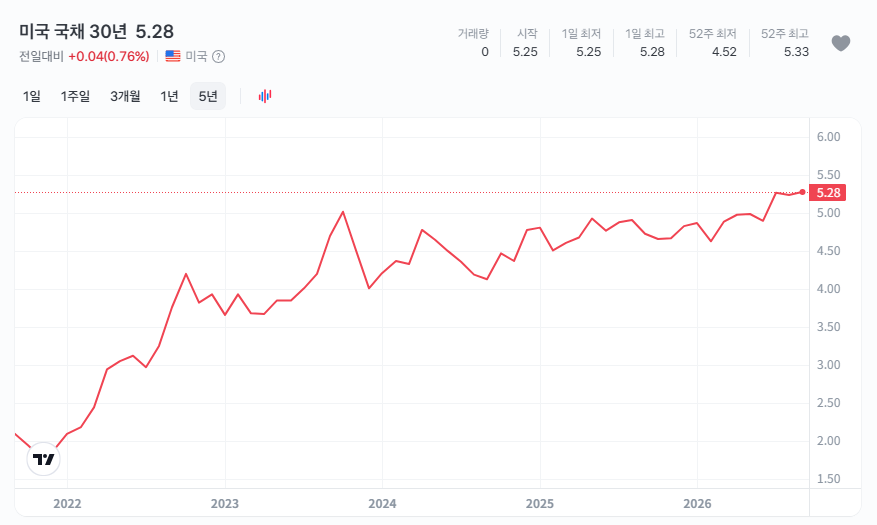The height and width of the screenshot is (525, 877).
Task: Click the 4.00 price axis label
Action: point(828,289)
